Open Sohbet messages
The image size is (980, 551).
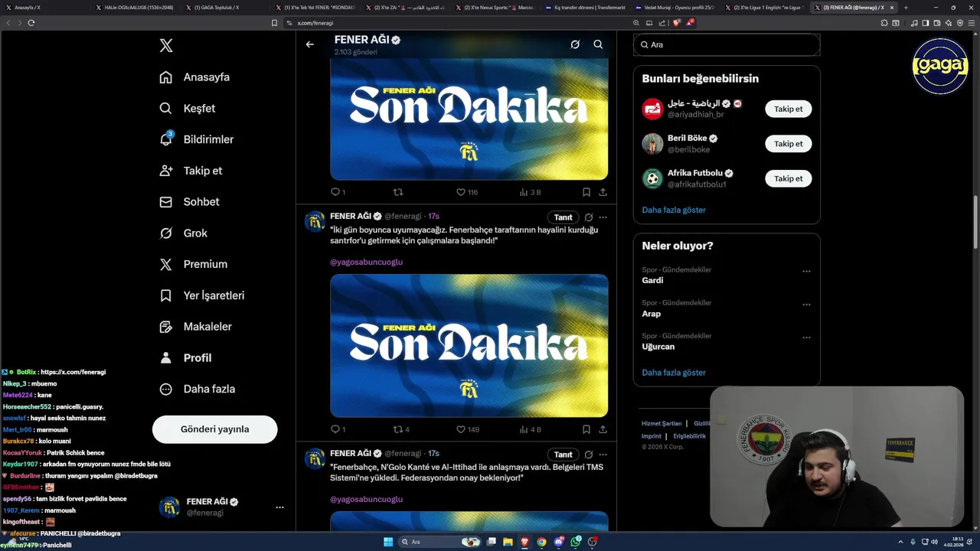[x=189, y=202]
